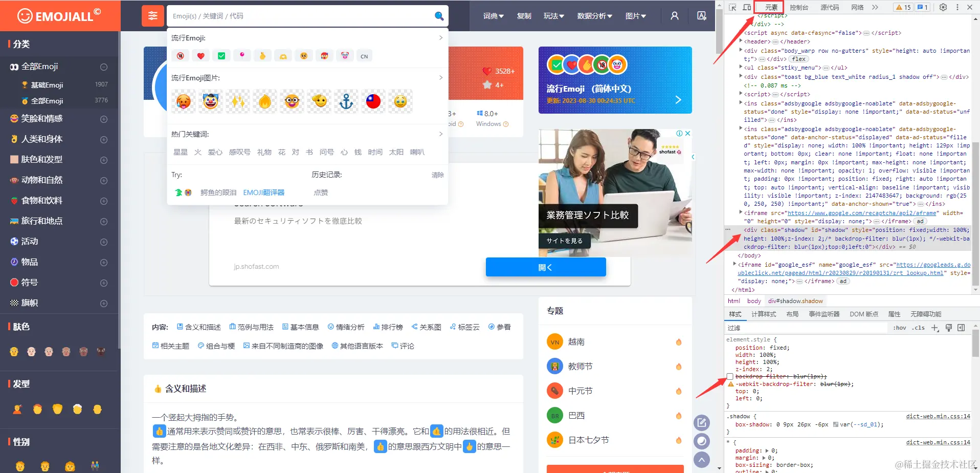Select the darkest skin tone swatch
This screenshot has width=980, height=473.
point(101,352)
